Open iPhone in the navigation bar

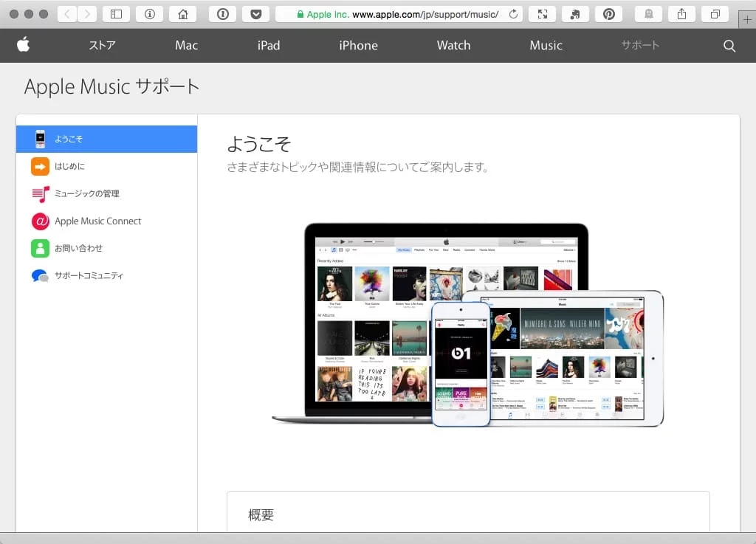pos(358,45)
